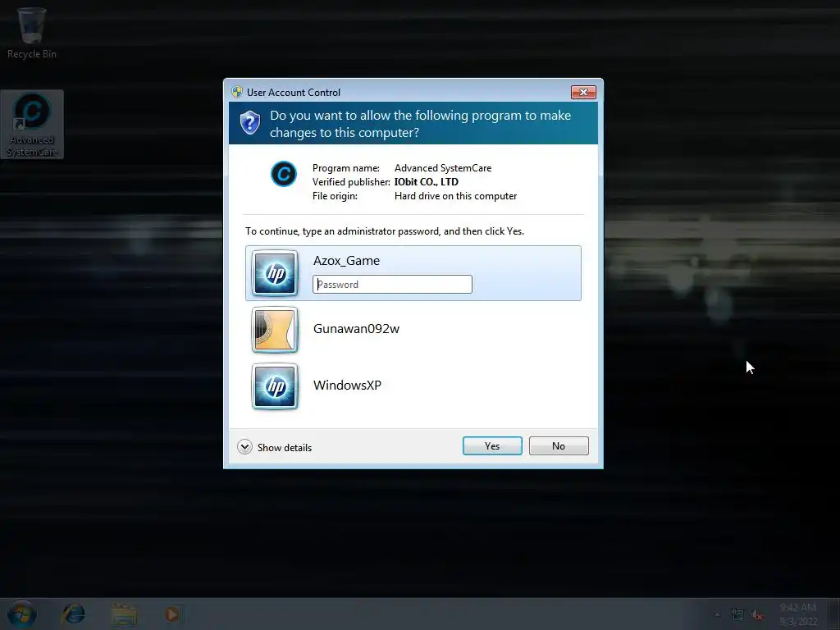Focus the Password input field

coord(392,285)
